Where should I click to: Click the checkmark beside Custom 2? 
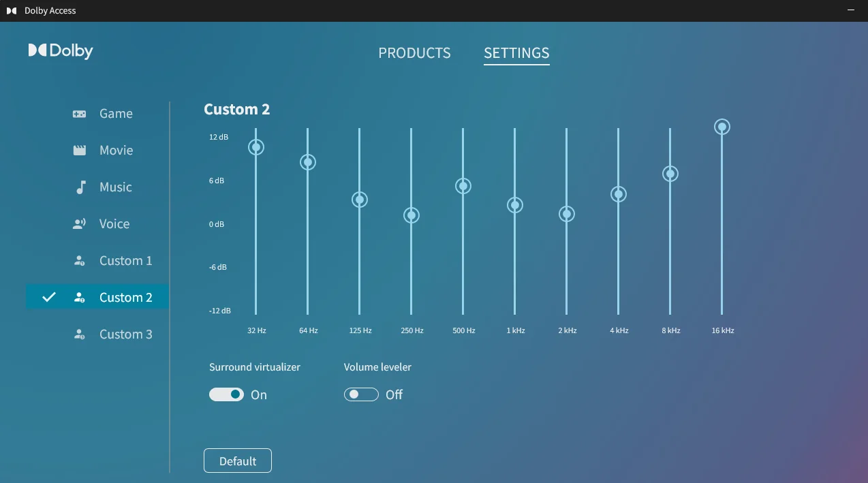coord(49,297)
